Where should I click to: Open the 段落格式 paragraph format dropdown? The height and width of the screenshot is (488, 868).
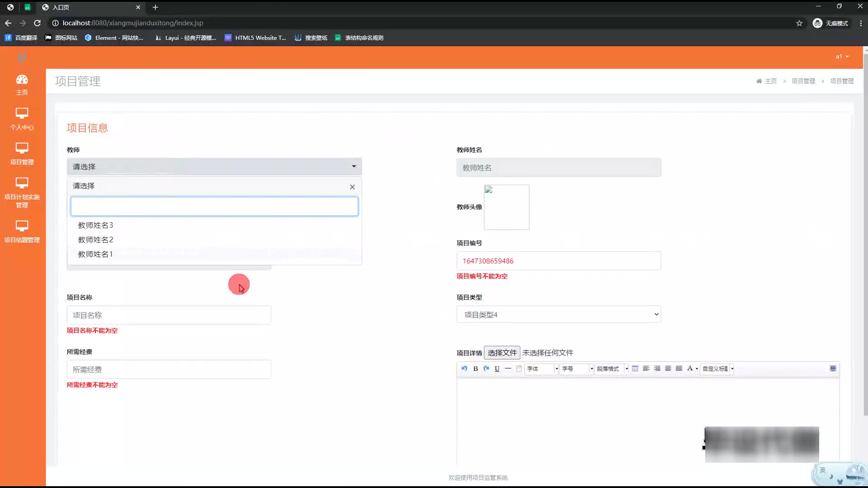612,369
